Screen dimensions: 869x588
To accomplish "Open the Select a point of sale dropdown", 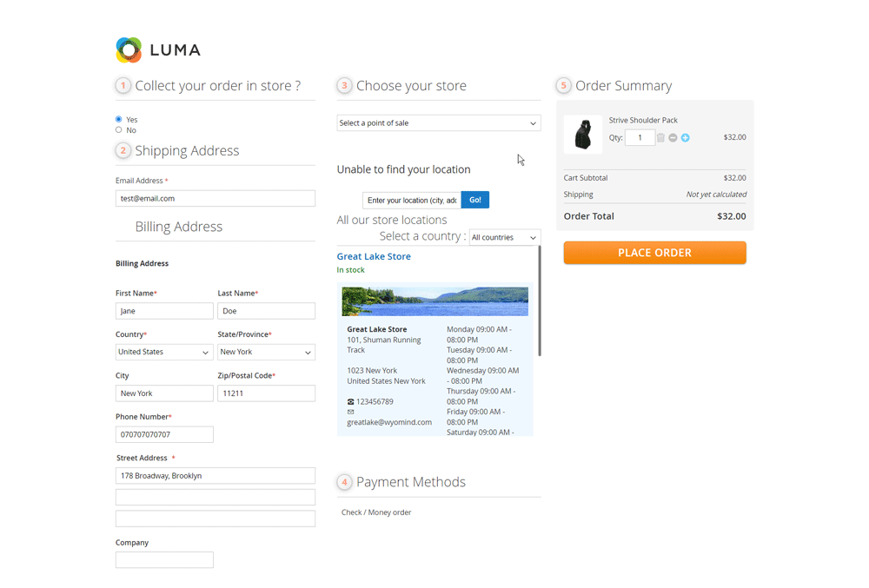I will [438, 123].
